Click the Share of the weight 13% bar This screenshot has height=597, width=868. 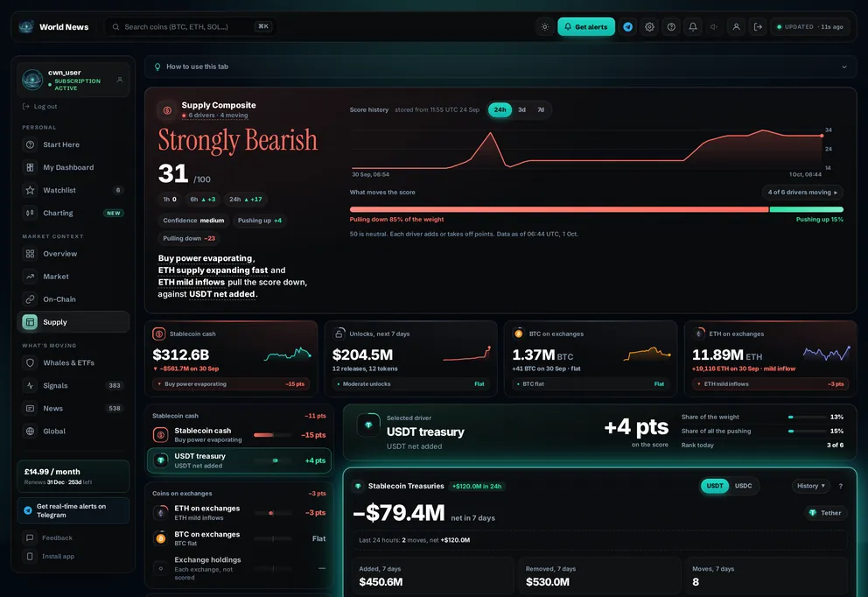click(x=807, y=417)
